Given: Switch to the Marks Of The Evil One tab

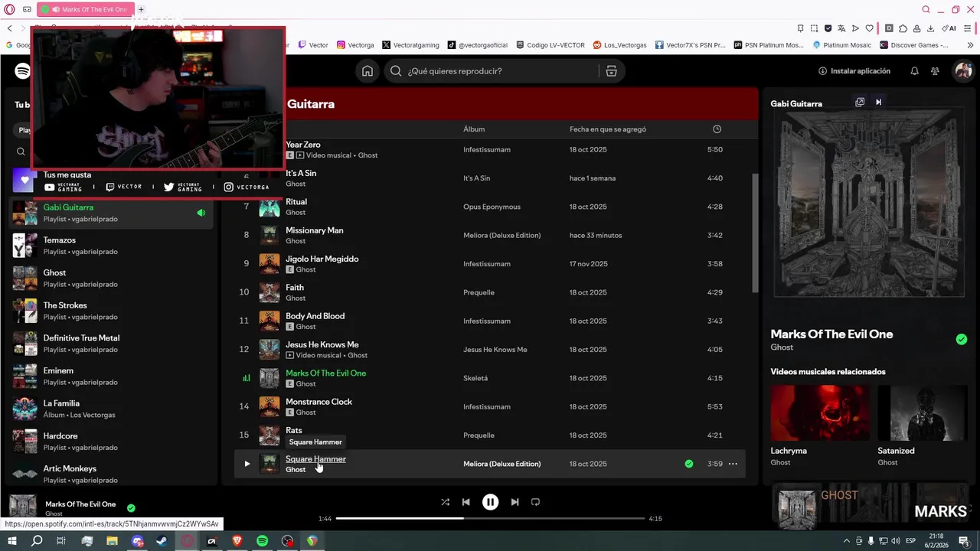Looking at the screenshot, I should (x=86, y=9).
